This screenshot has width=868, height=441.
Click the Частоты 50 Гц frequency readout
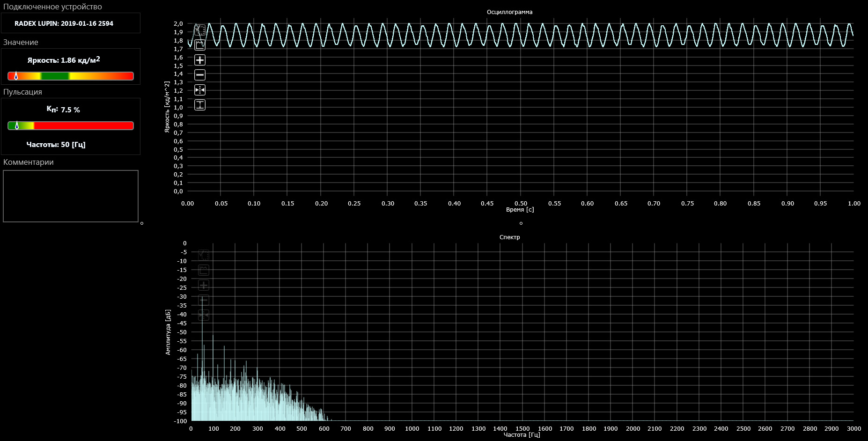click(56, 145)
